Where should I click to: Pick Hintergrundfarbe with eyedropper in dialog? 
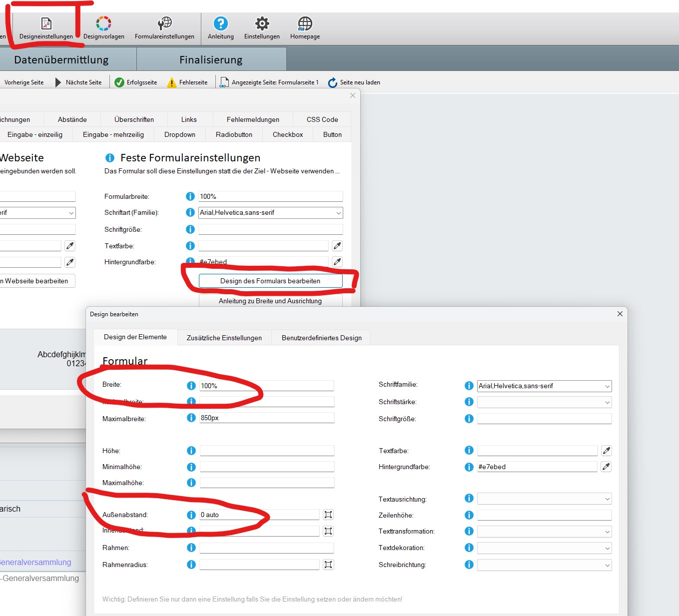coord(606,467)
